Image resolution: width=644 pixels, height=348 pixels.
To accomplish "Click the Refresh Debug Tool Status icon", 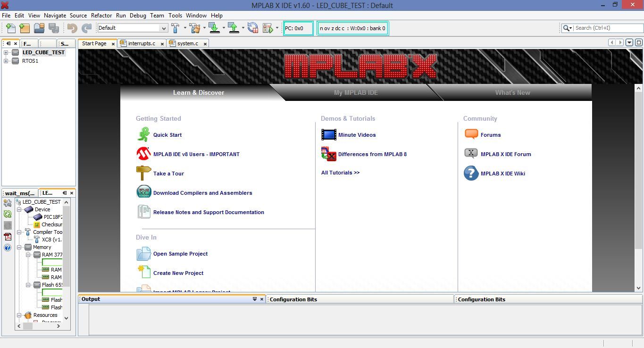I will click(7, 214).
